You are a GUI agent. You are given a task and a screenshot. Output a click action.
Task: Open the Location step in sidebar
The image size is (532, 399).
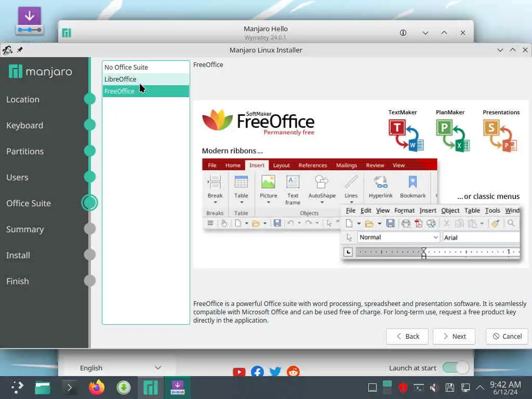click(23, 99)
